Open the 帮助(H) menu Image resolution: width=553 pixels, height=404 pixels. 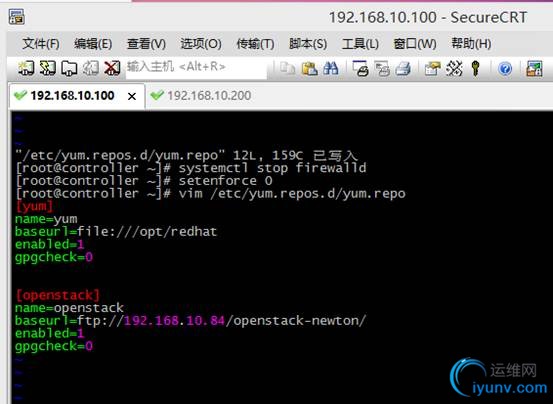click(472, 44)
